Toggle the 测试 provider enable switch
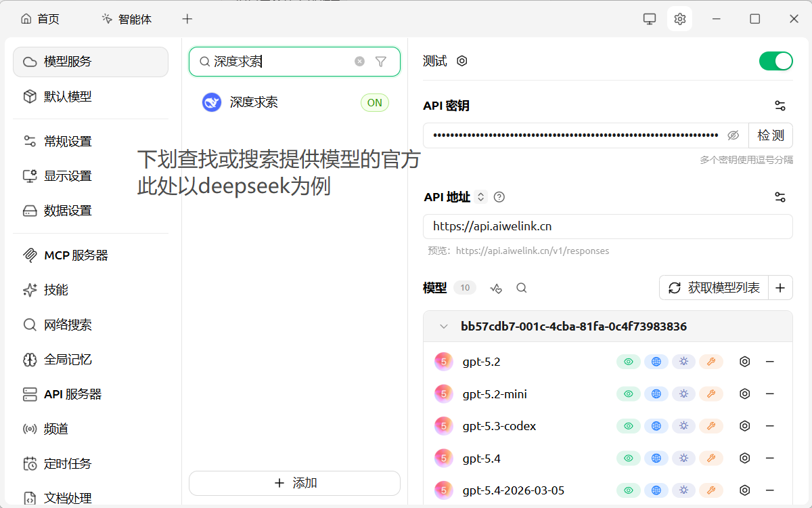 tap(775, 61)
